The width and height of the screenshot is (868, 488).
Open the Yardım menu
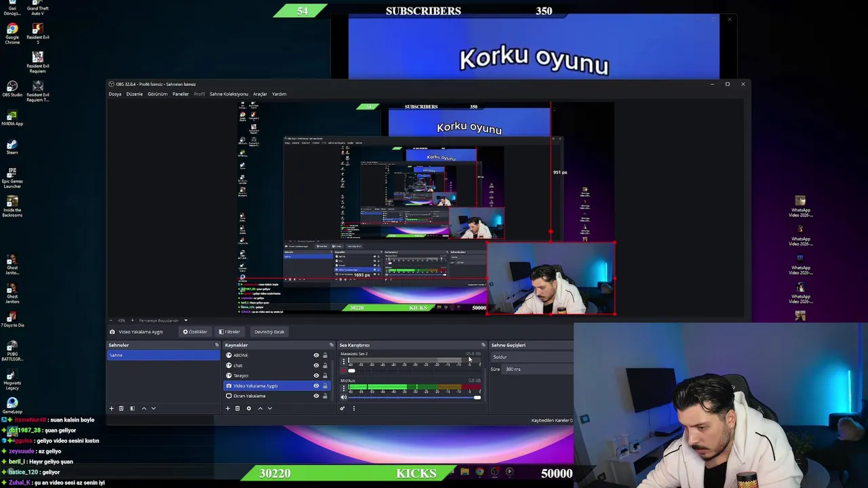click(279, 94)
